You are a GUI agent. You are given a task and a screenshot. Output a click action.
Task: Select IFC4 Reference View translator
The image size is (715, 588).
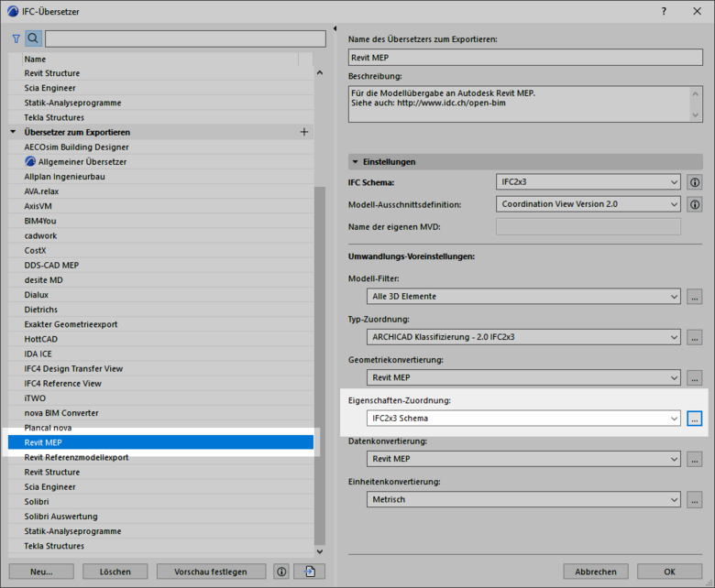click(160, 384)
